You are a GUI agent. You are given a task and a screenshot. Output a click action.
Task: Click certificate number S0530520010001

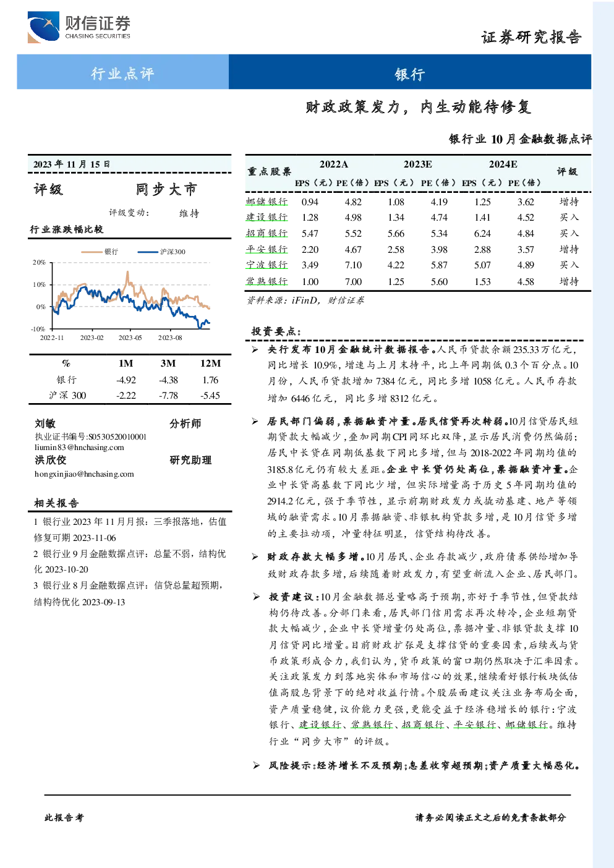117,436
